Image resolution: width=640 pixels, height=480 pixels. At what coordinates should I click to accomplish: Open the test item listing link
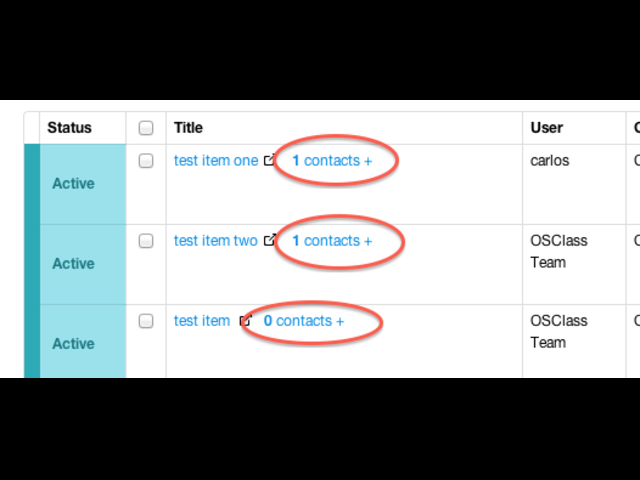(x=202, y=321)
